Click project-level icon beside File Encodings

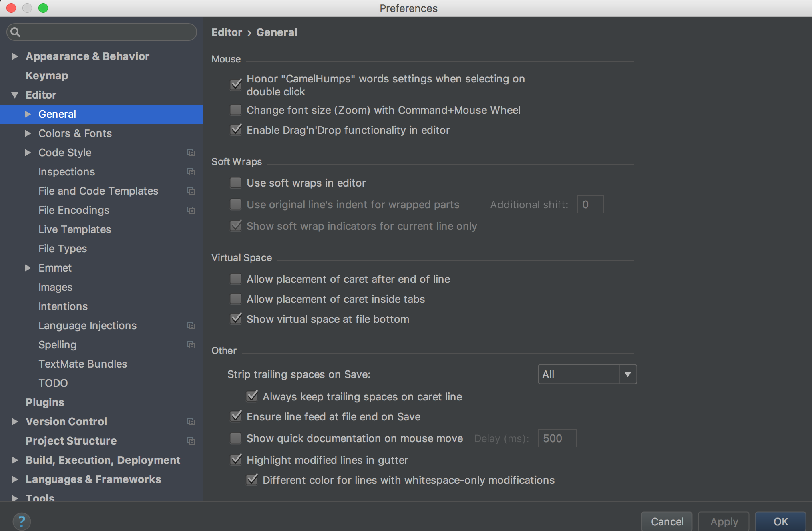(x=191, y=210)
